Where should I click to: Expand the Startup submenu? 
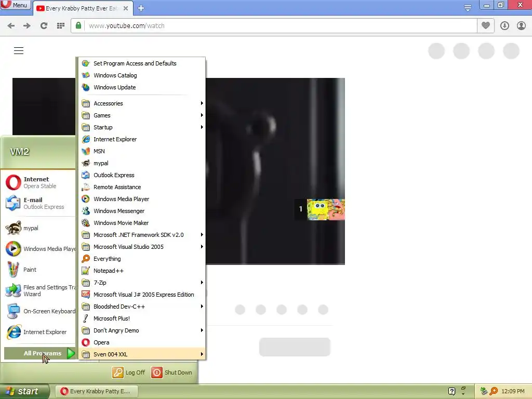click(x=141, y=127)
